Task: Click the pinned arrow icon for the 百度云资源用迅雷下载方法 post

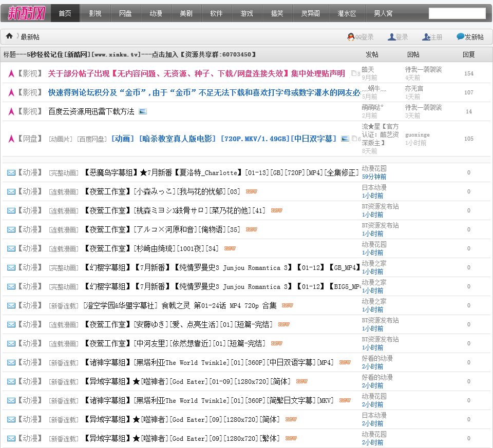Action: (x=11, y=111)
